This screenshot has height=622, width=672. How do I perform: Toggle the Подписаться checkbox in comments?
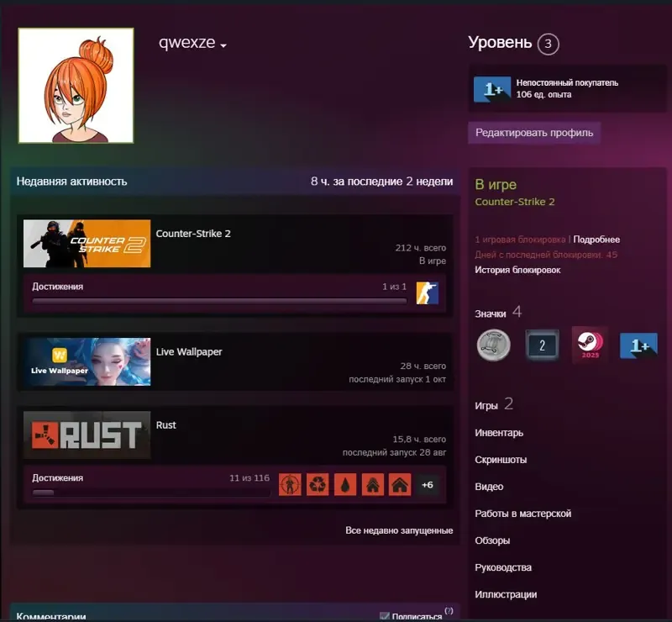point(385,616)
